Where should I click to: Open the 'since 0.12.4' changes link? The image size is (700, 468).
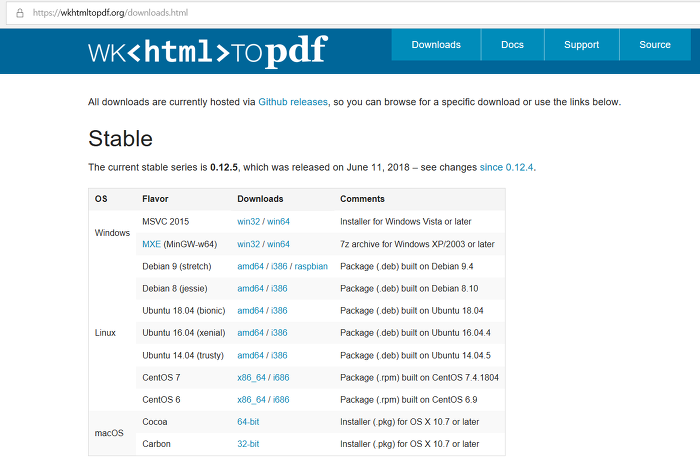(506, 167)
